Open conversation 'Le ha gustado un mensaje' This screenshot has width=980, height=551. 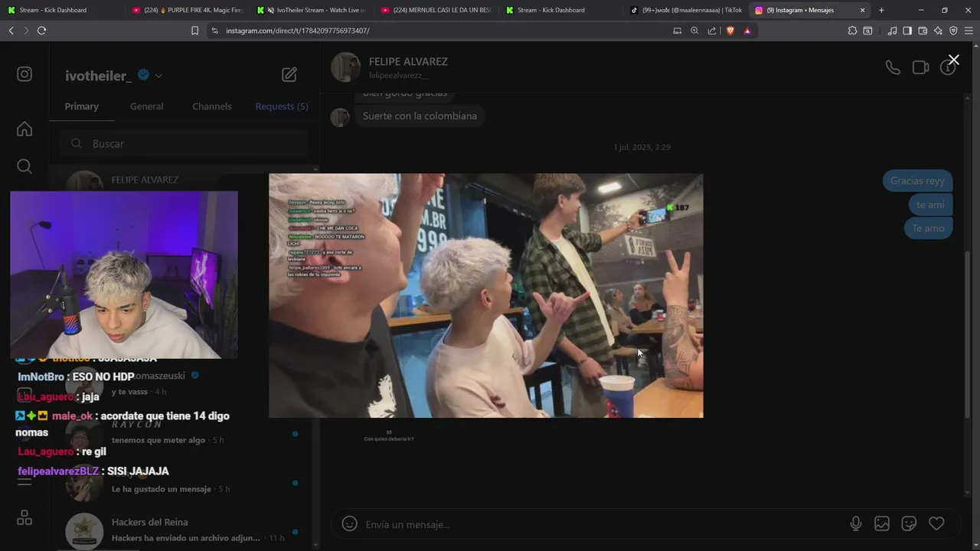point(184,482)
